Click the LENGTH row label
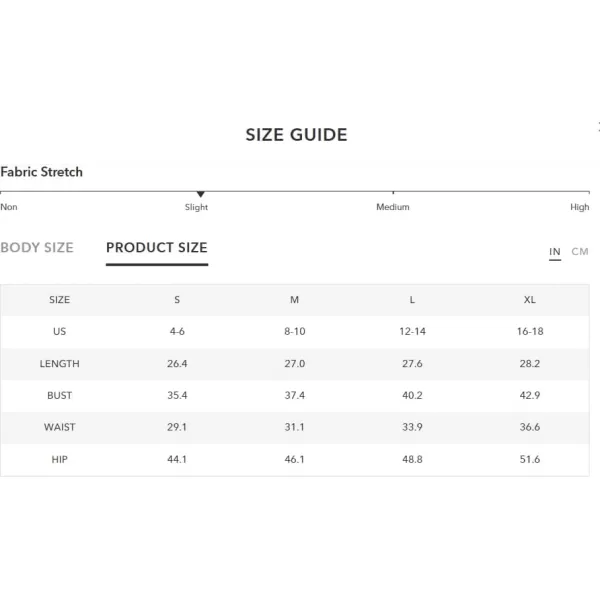600x600 pixels. coord(59,364)
